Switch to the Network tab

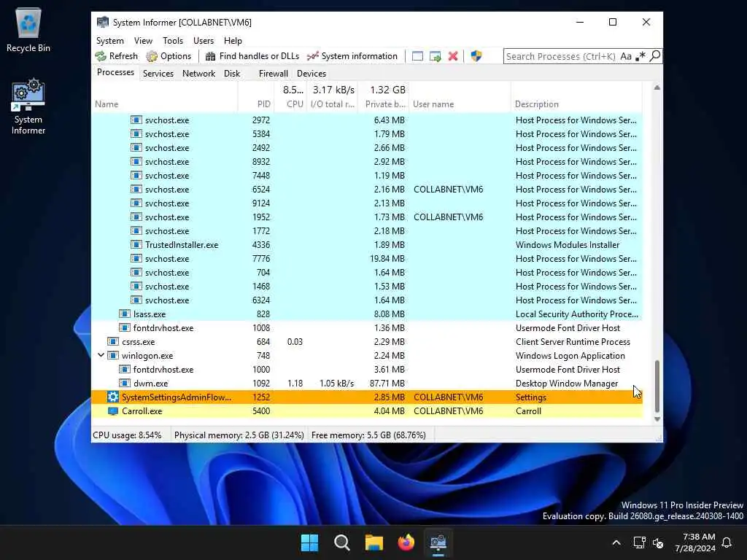[198, 74]
